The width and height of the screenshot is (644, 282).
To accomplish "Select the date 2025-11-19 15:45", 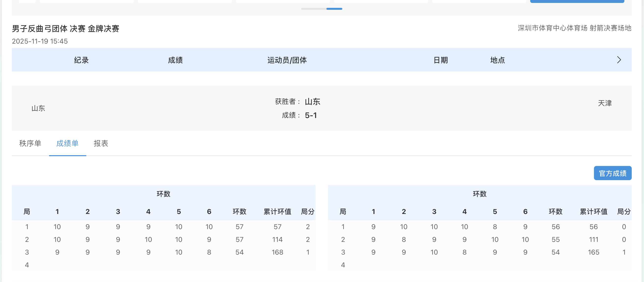I will 39,41.
